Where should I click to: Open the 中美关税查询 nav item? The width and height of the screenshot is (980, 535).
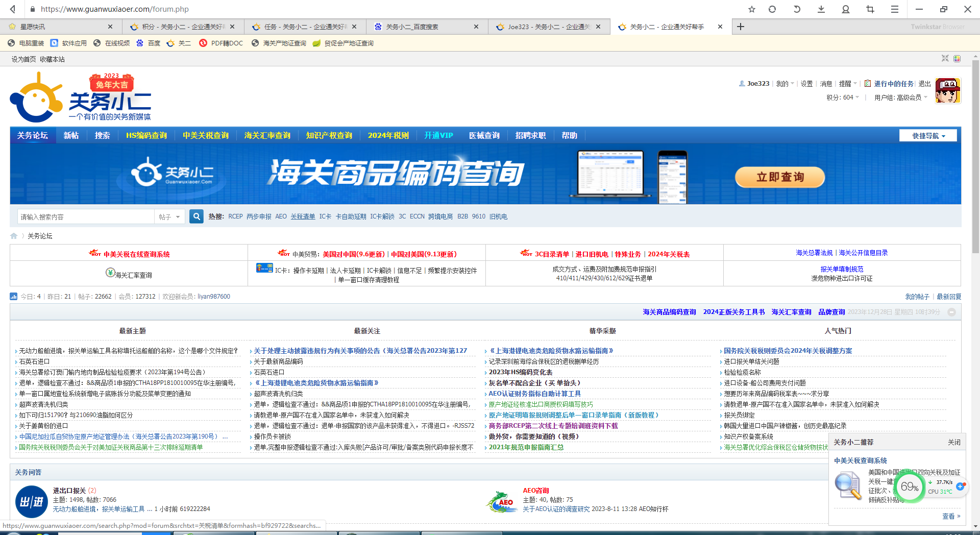pos(206,135)
